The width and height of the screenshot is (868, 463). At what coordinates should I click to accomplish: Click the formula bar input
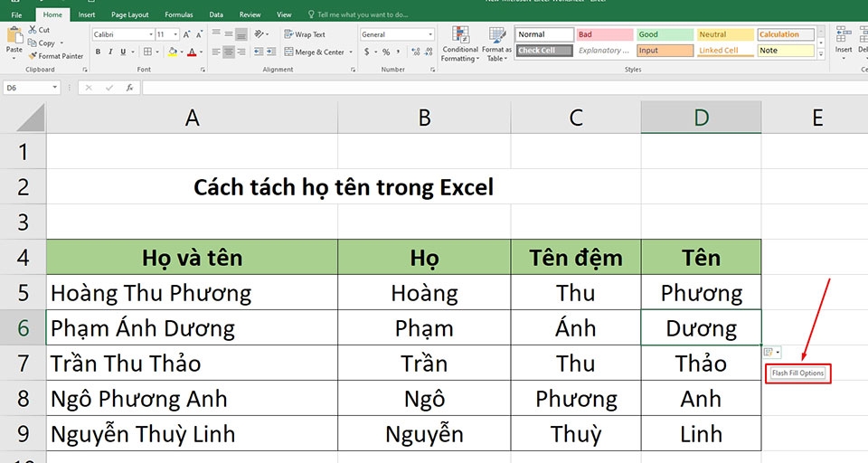click(504, 88)
